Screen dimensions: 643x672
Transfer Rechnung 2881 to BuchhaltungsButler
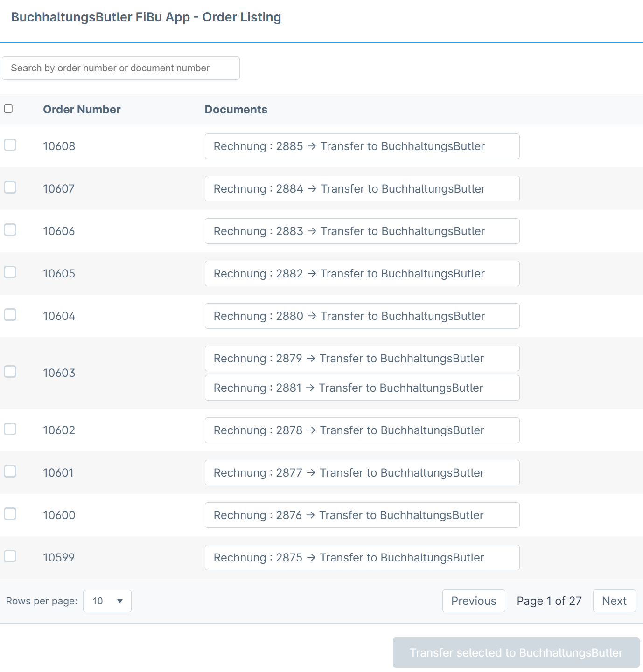(362, 388)
